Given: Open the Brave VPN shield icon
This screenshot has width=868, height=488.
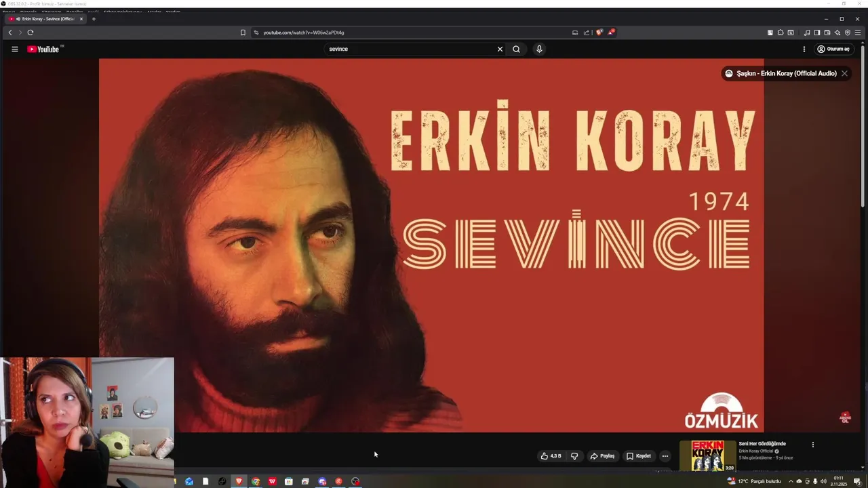Looking at the screenshot, I should [848, 33].
